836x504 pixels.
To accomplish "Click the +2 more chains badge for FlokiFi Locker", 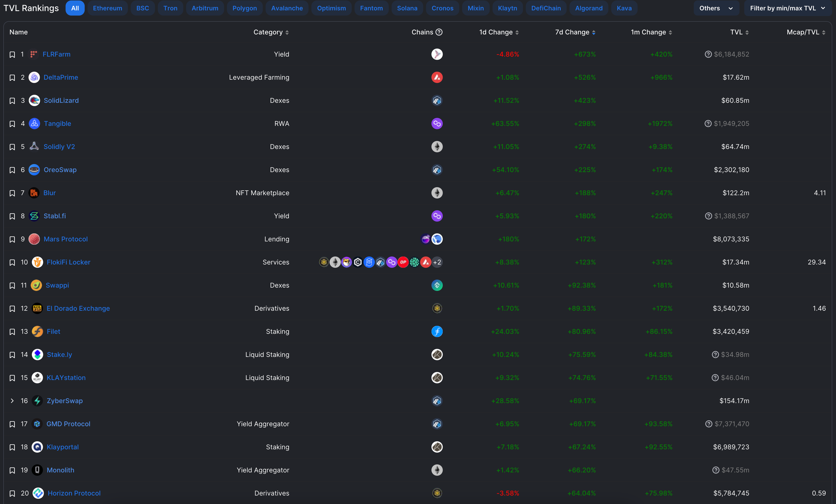I will 437,262.
